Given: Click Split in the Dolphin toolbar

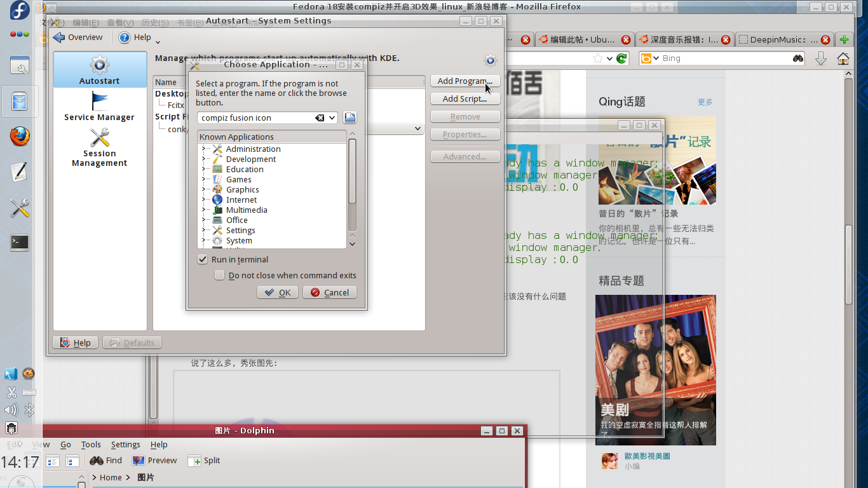Looking at the screenshot, I should 204,460.
